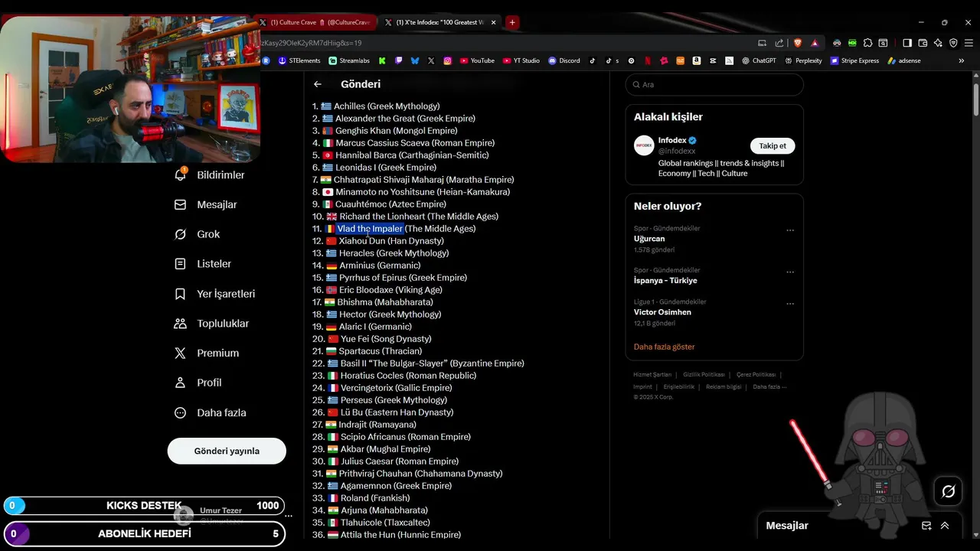The width and height of the screenshot is (980, 551).
Task: Open the YouTube bookmark
Action: 477,60
